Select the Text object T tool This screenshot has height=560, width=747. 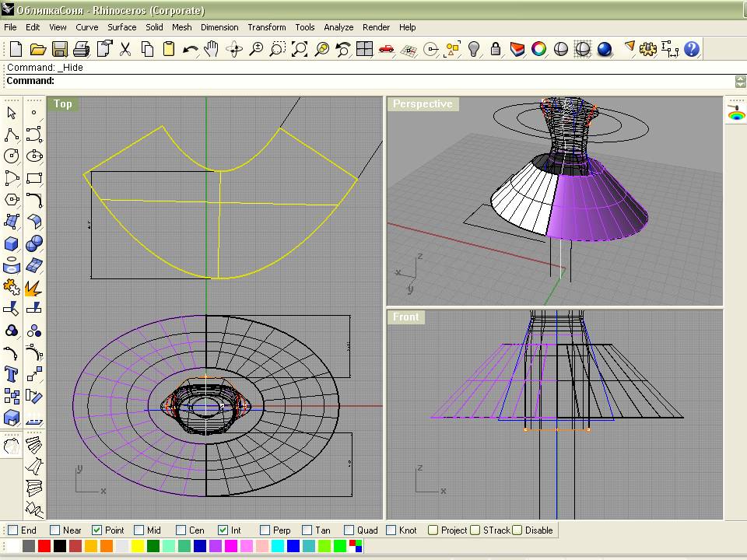click(x=12, y=374)
